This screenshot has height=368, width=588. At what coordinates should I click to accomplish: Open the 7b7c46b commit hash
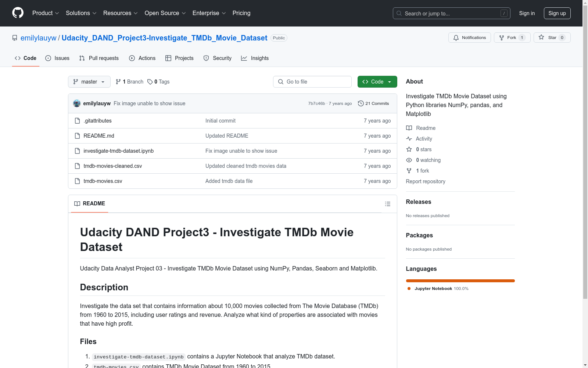tap(317, 103)
